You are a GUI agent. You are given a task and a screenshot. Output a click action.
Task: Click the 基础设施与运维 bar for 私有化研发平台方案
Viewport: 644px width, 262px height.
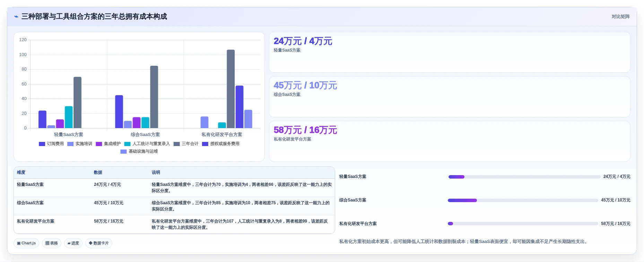point(248,119)
